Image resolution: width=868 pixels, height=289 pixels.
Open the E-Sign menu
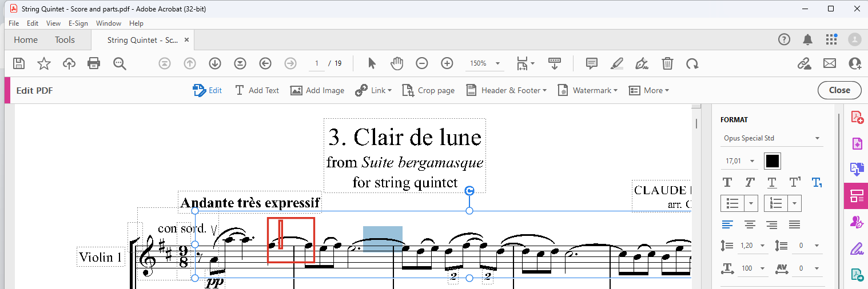click(78, 23)
